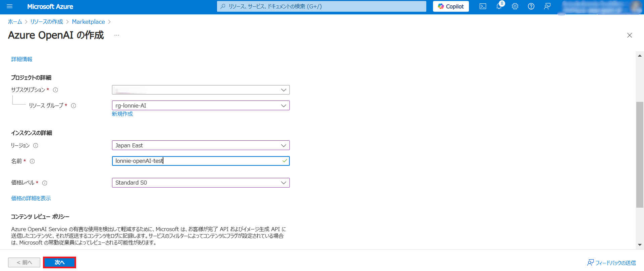
Task: Click the 名前 field containing lonnie-openAI-test
Action: pyautogui.click(x=201, y=161)
